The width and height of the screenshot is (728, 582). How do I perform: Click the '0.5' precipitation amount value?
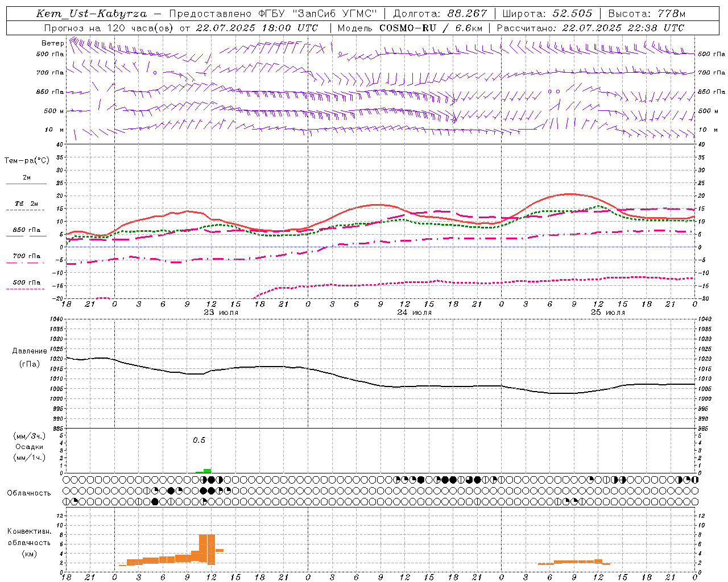tap(199, 440)
